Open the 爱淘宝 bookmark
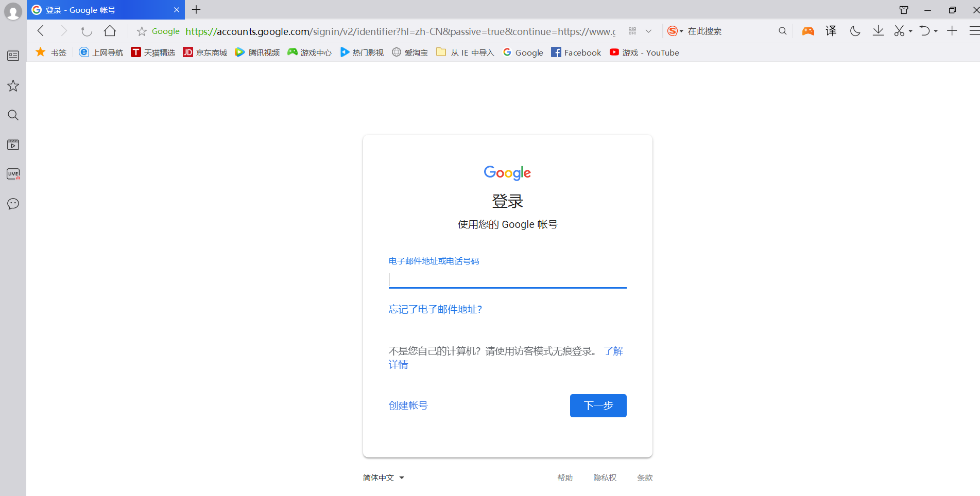 [410, 52]
